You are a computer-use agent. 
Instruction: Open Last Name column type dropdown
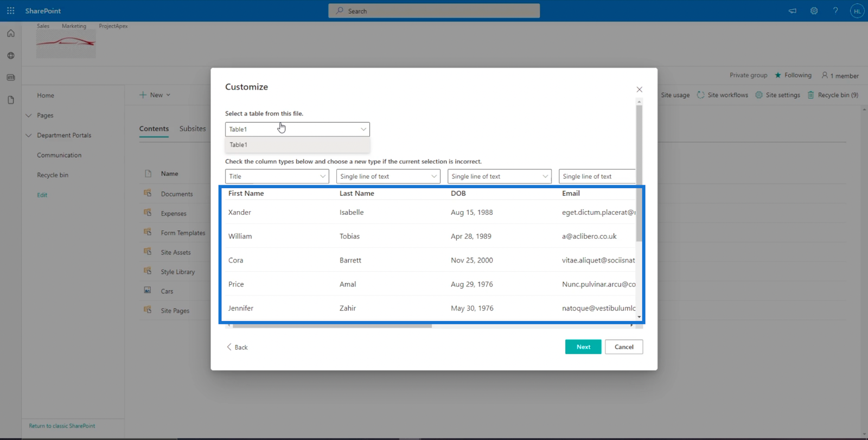pyautogui.click(x=388, y=176)
